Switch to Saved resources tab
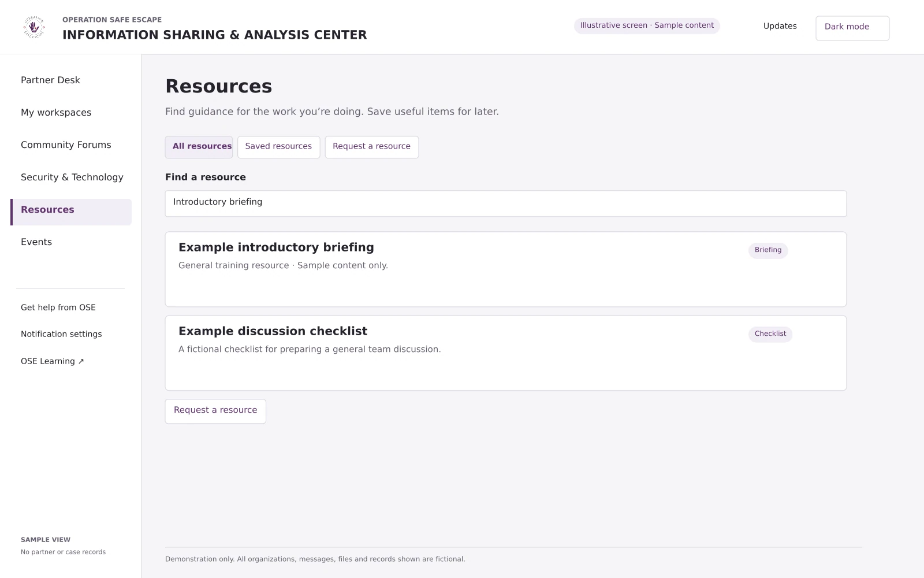This screenshot has height=578, width=924. tap(278, 147)
